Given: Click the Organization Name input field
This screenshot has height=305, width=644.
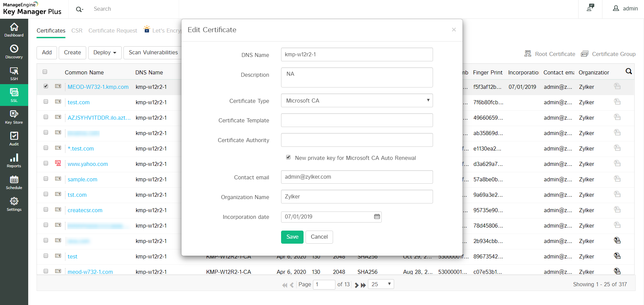Looking at the screenshot, I should 357,197.
